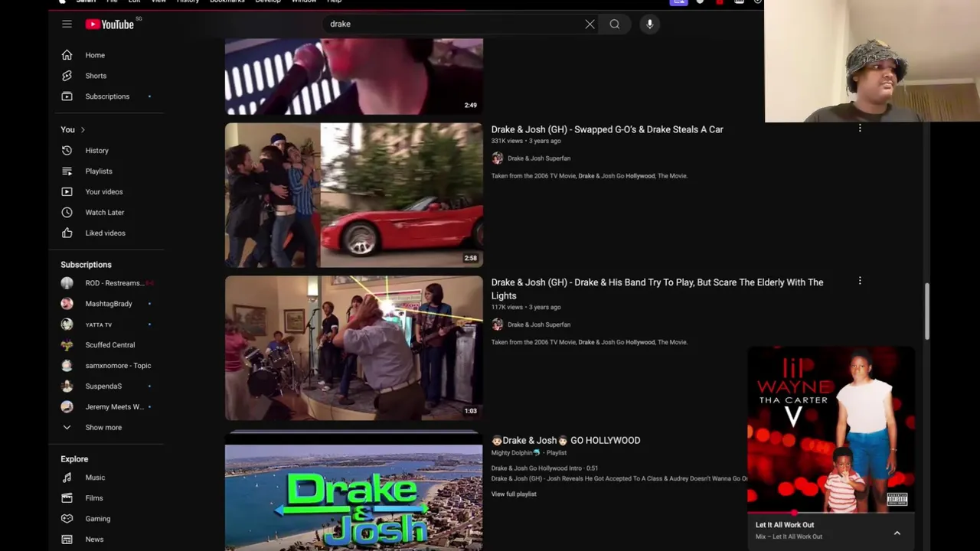Play the top video thumbnail (2:49)
This screenshot has width=980, height=551.
[354, 77]
